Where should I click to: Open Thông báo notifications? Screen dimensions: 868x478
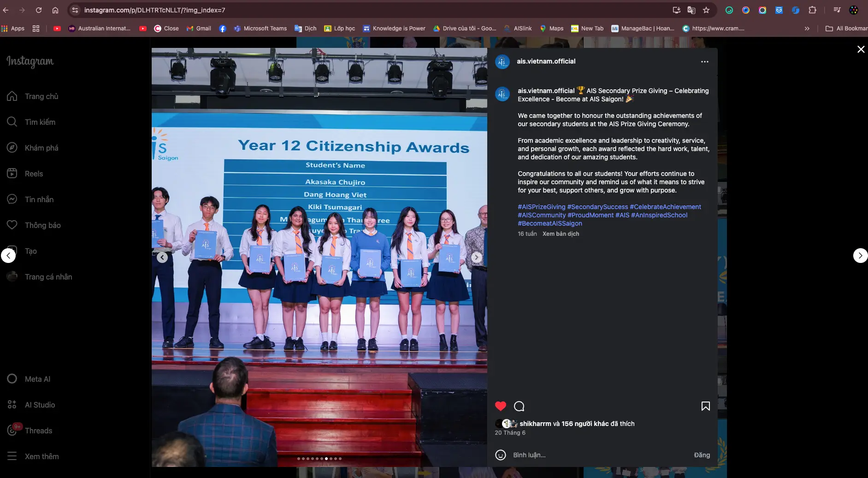[x=42, y=225]
